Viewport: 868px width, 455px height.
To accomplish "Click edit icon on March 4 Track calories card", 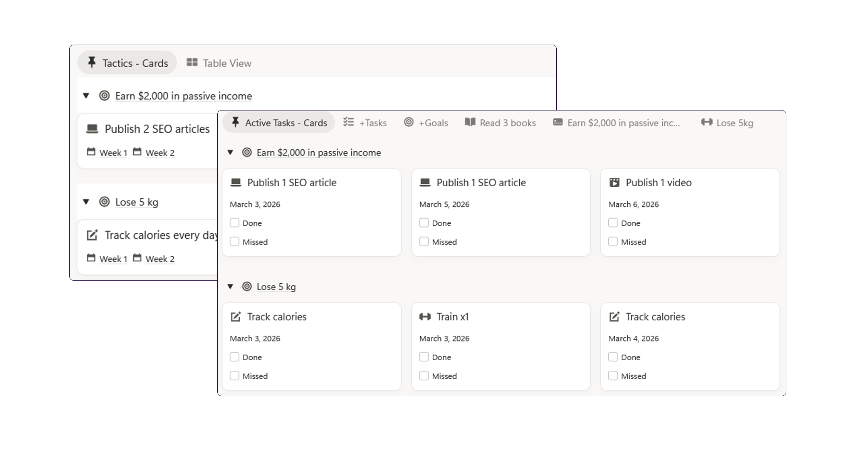I will [x=614, y=317].
